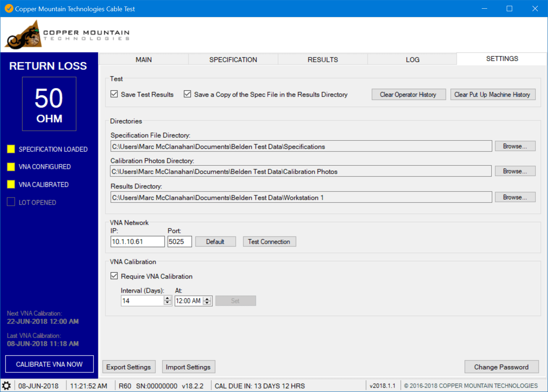Click CALIBRATE VNA NOW button

point(49,364)
